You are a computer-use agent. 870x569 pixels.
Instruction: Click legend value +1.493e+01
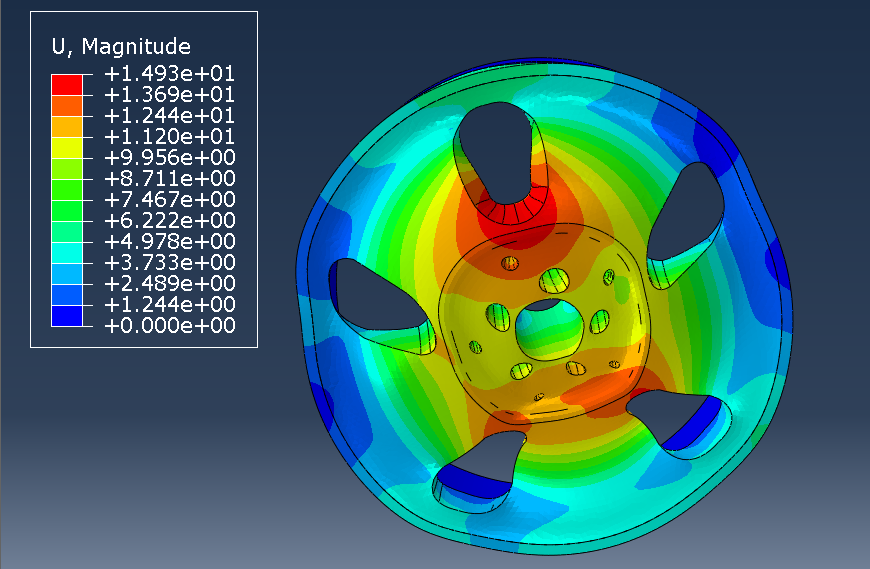(170, 74)
